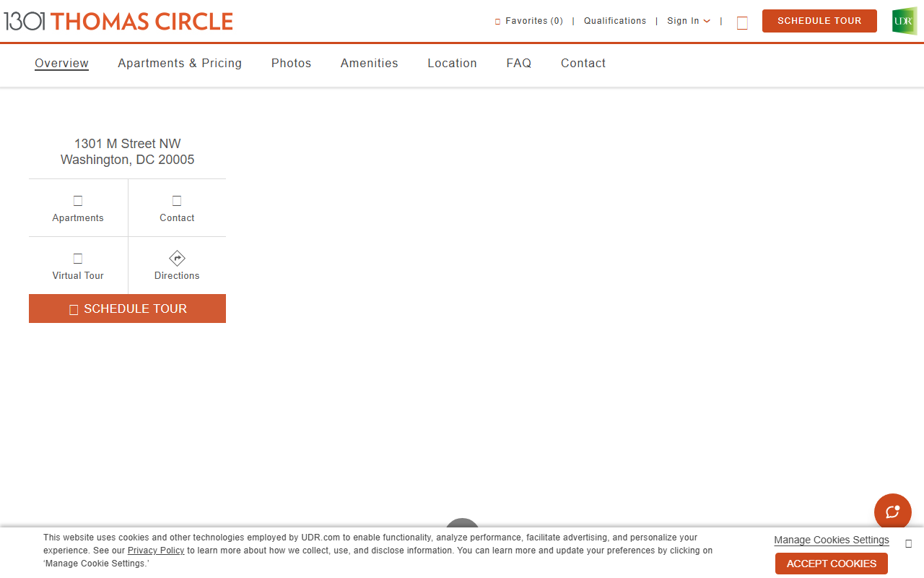Click the 1301 Thomas Circle logo
The image size is (924, 578).
(x=118, y=22)
